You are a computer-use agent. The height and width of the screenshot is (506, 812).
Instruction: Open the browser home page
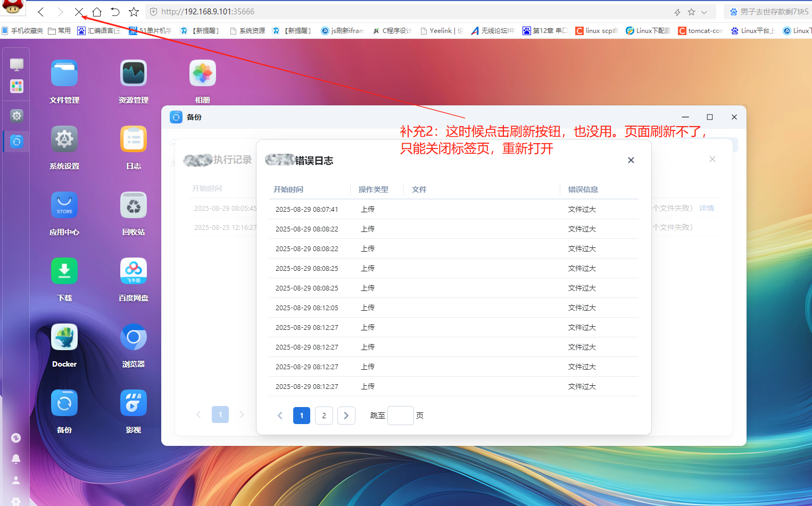tap(97, 12)
